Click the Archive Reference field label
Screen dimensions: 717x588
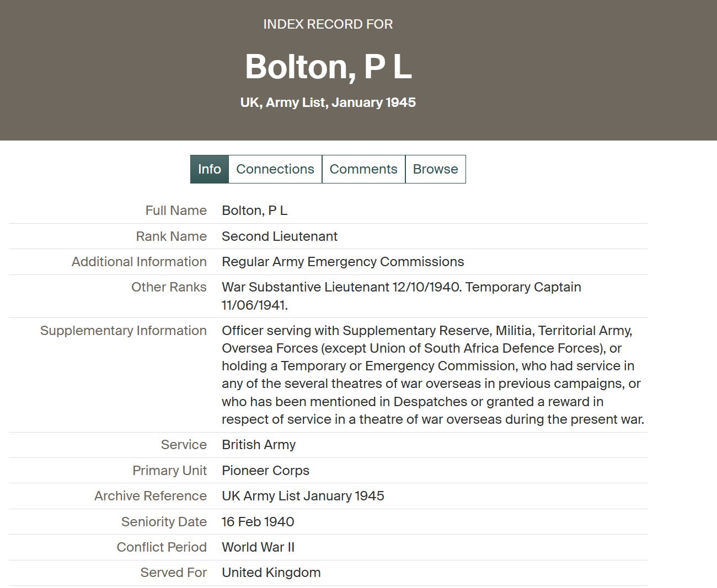coord(151,496)
